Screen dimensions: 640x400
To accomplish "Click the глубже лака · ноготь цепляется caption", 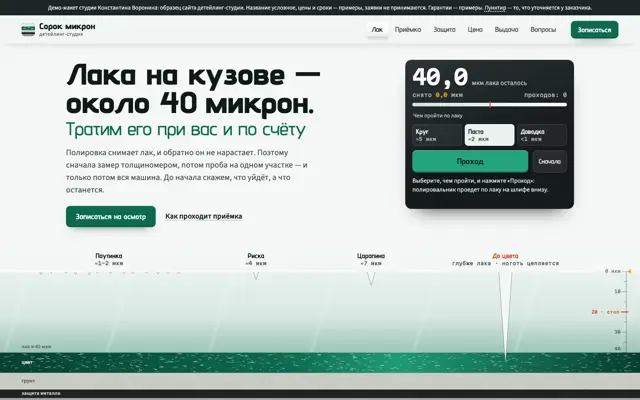I will [505, 263].
